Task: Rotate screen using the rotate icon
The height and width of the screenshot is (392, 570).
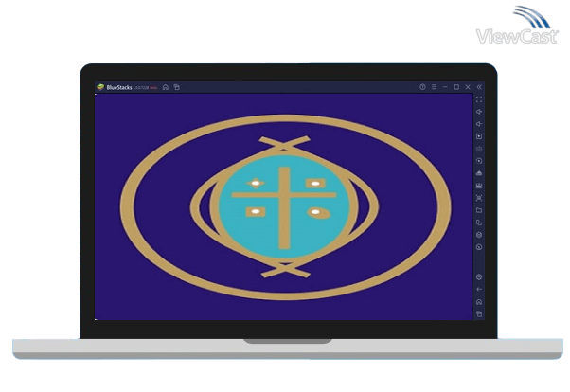Action: click(x=479, y=223)
